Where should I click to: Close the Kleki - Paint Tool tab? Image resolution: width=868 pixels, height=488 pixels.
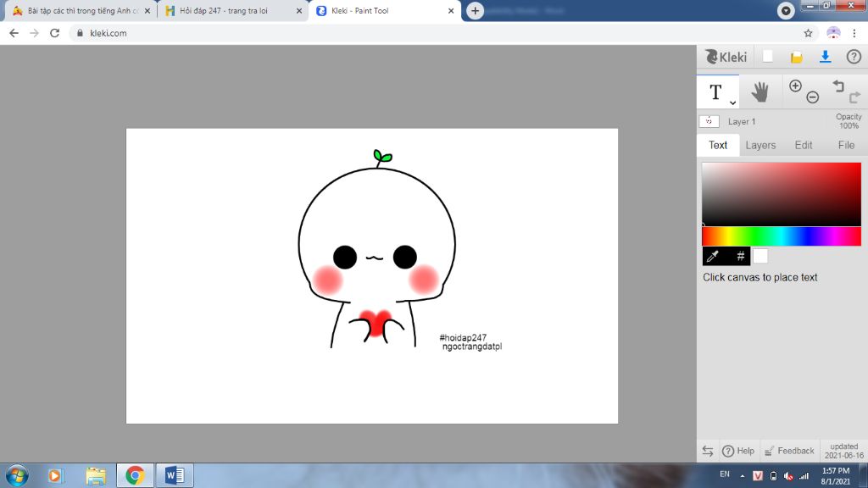coord(451,10)
